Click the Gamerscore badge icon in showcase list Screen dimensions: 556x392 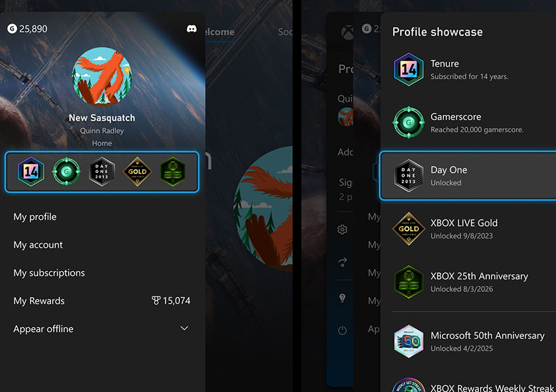pos(408,123)
